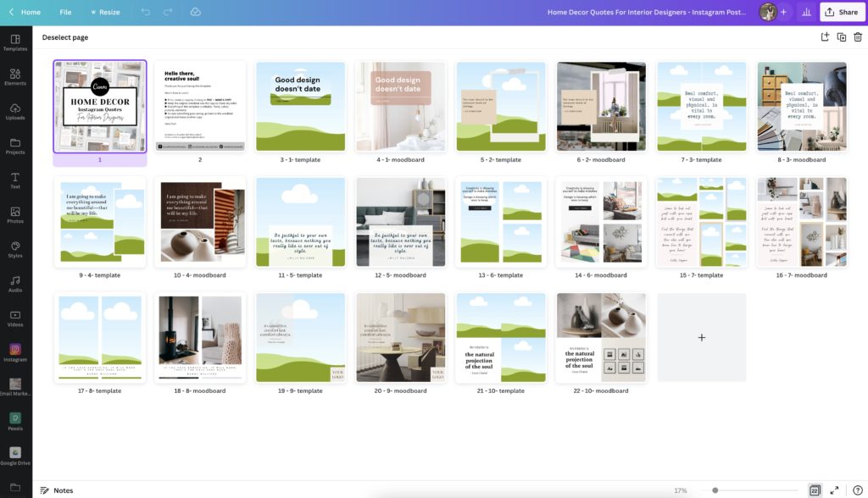
Task: Toggle the grid view pages button
Action: click(815, 490)
